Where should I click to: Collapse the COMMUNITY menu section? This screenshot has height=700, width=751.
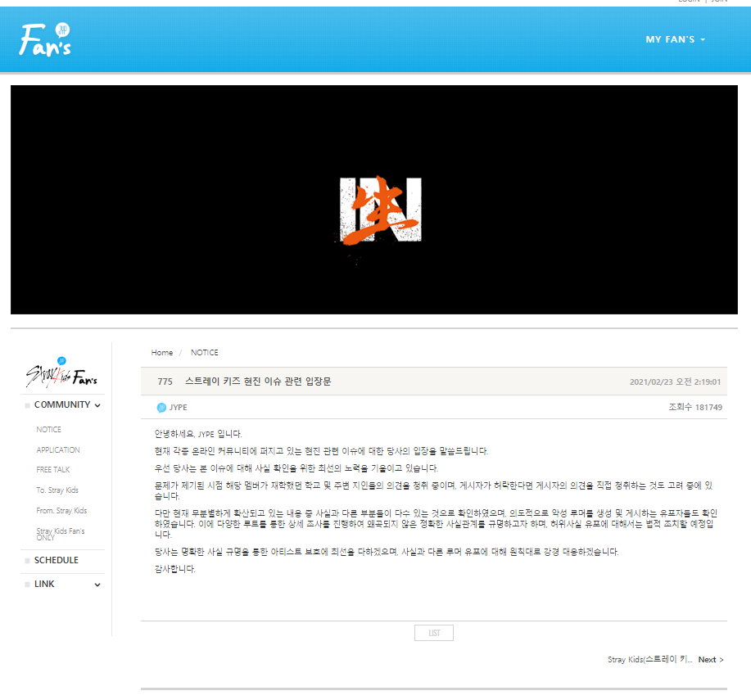pyautogui.click(x=67, y=405)
